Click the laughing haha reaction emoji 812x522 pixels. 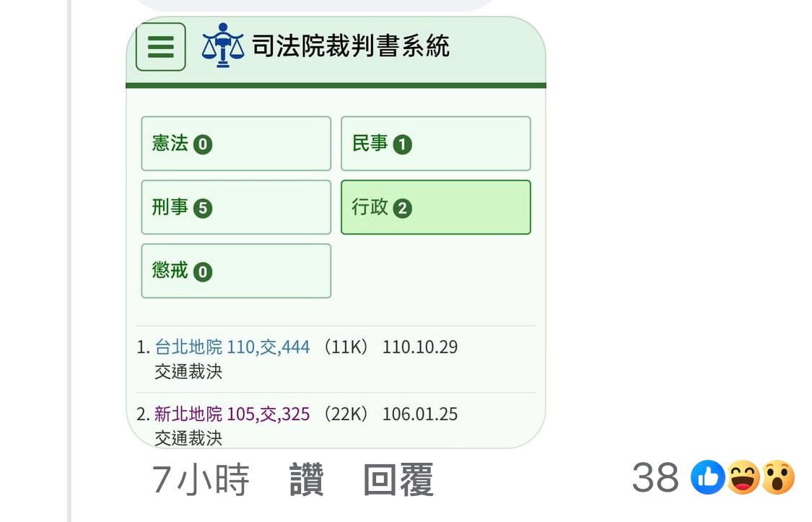tap(743, 478)
